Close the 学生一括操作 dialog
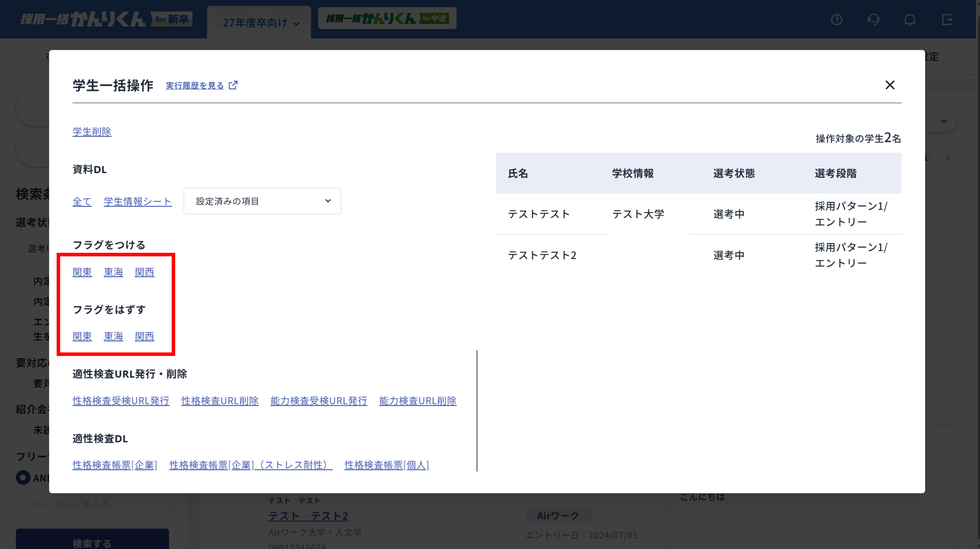This screenshot has height=549, width=980. tap(890, 85)
